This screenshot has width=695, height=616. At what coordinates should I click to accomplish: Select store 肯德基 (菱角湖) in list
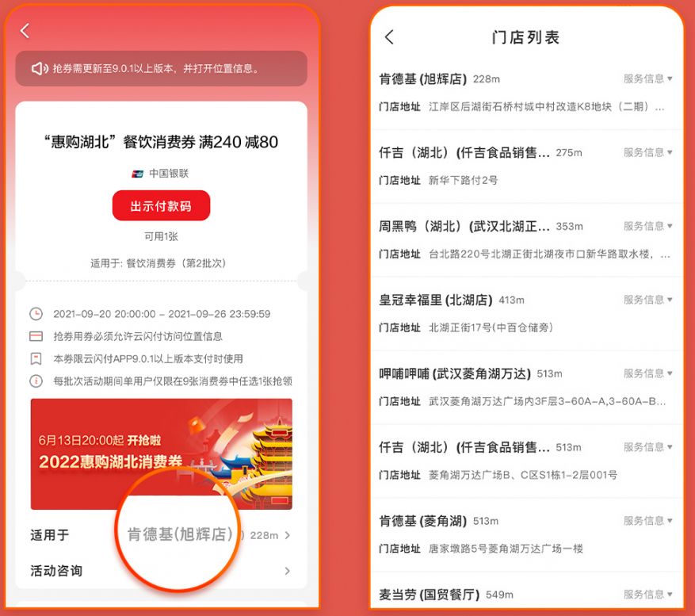[525, 534]
